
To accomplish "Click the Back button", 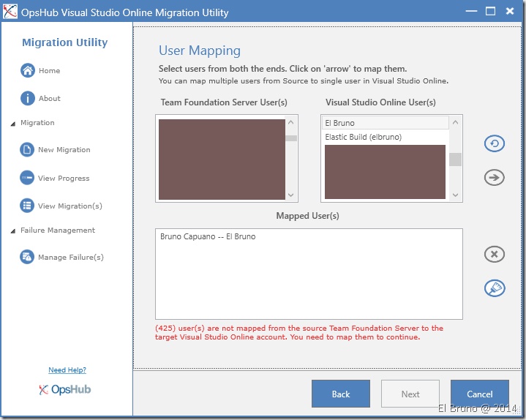I will coord(340,394).
